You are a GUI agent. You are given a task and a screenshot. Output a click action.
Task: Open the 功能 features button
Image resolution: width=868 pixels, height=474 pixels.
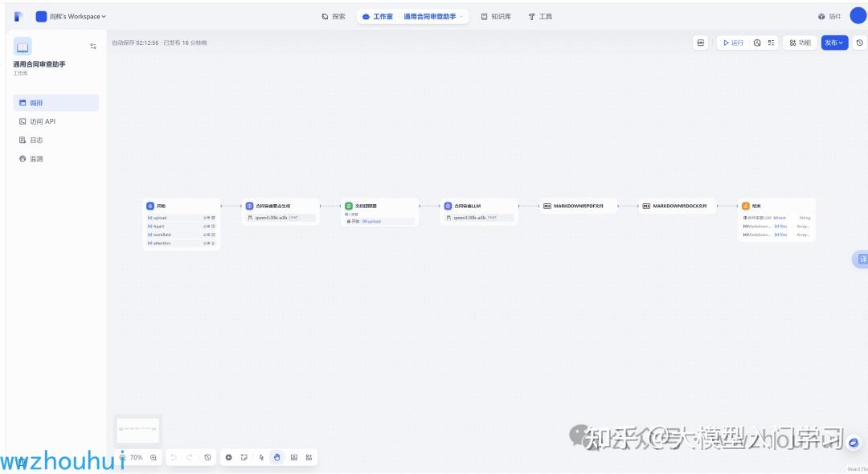click(x=800, y=43)
